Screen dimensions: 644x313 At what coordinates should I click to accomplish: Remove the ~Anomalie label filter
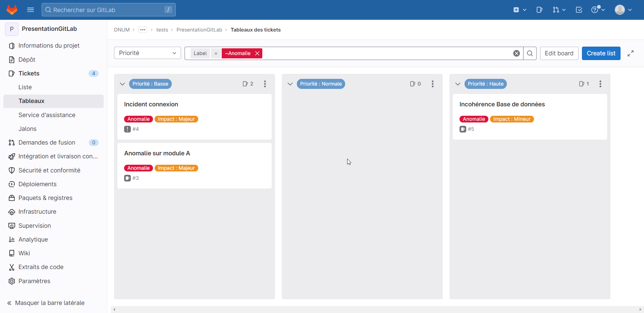click(257, 53)
